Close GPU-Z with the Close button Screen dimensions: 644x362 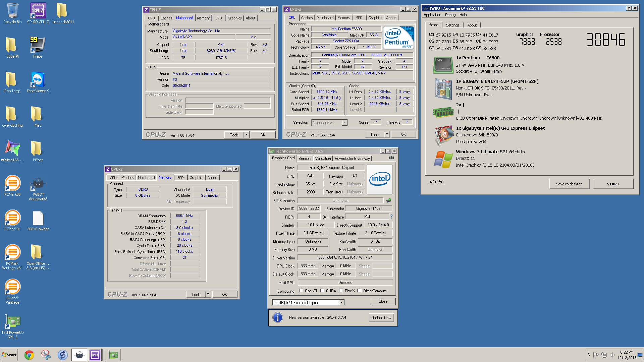click(383, 301)
